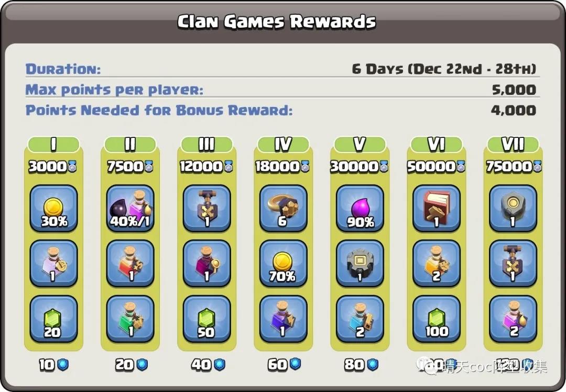Open the tier VII header tab
The height and width of the screenshot is (392, 566).
point(513,145)
